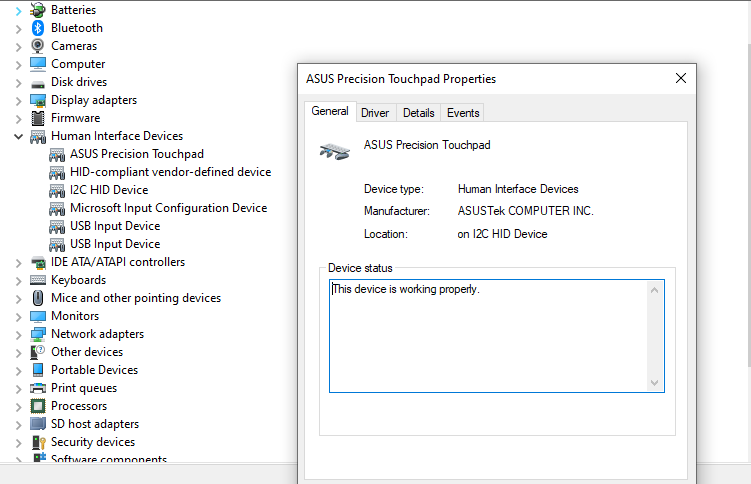Switch to the Driver tab
The width and height of the screenshot is (751, 484).
(375, 113)
